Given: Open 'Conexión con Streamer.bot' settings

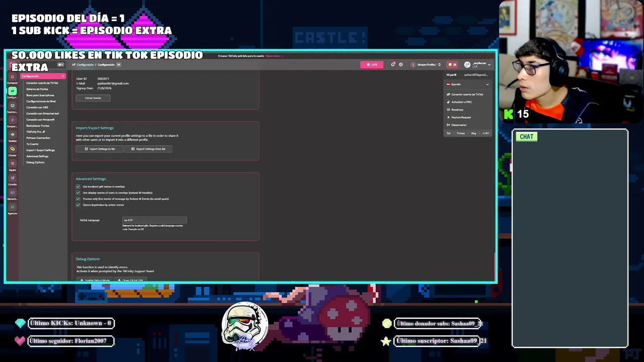Looking at the screenshot, I should coord(43,114).
